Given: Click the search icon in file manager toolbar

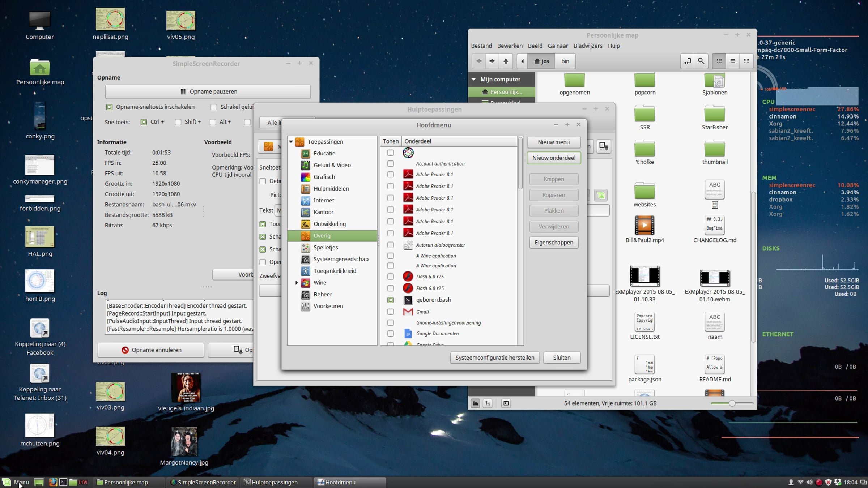Looking at the screenshot, I should coord(701,61).
